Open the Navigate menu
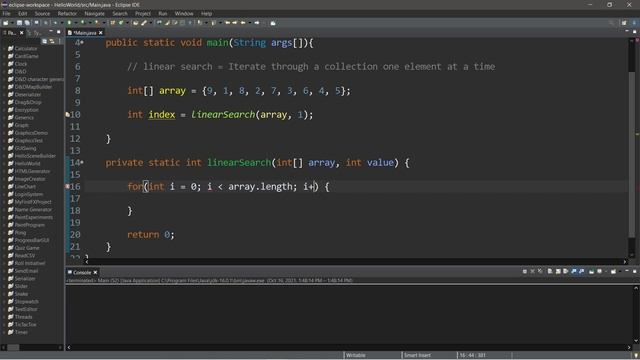This screenshot has height=360, width=640. pos(94,13)
